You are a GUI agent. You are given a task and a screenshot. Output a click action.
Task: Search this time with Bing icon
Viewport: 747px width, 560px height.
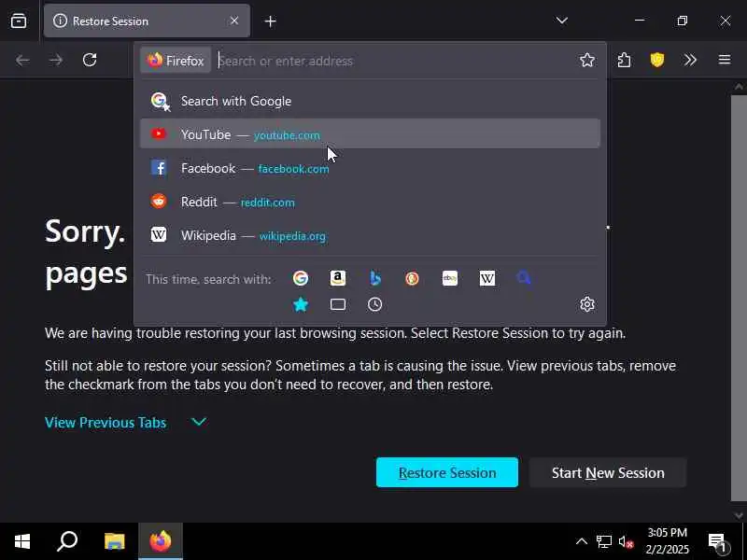(x=375, y=278)
